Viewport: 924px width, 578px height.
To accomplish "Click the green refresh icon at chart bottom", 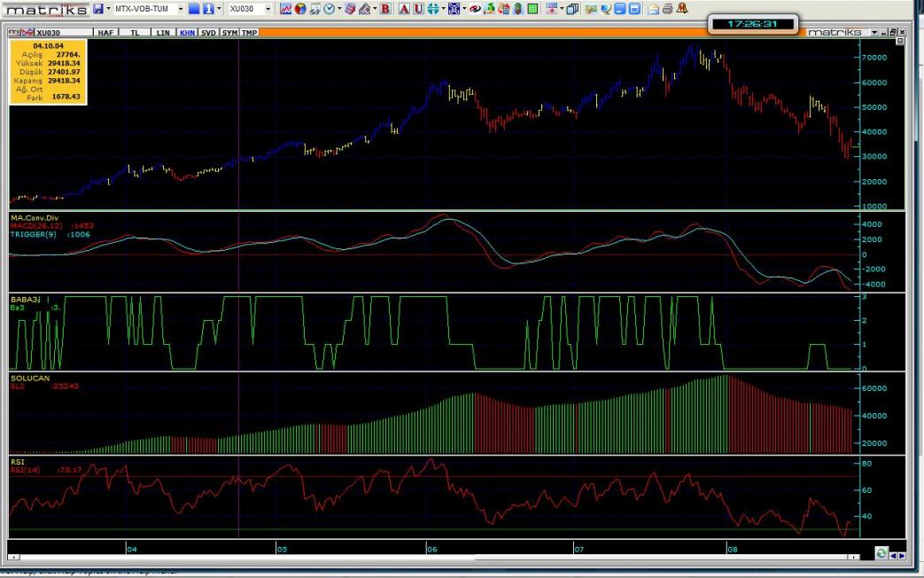I will click(881, 553).
